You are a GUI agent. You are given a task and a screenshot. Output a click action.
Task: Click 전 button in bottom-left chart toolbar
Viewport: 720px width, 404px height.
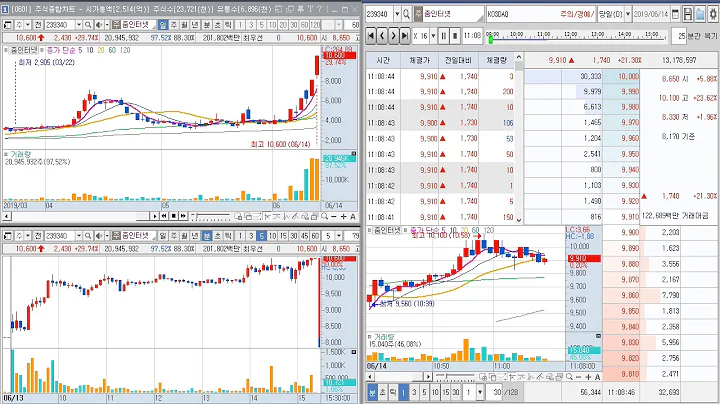[x=38, y=236]
